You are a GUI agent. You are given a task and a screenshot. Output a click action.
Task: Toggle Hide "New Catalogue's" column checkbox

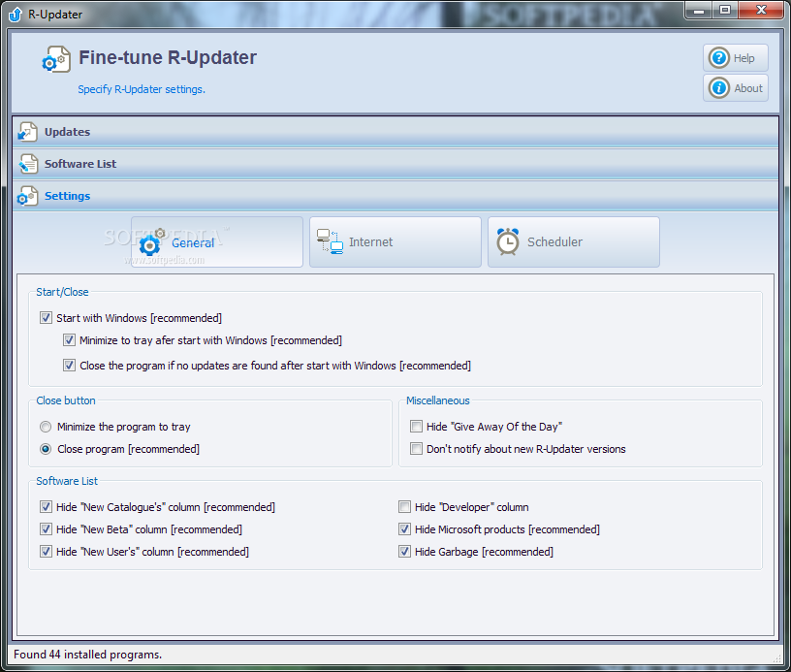(46, 507)
